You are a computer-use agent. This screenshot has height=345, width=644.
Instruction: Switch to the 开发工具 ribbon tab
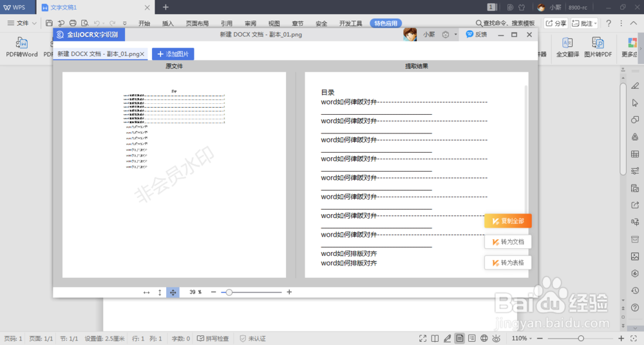(x=350, y=23)
